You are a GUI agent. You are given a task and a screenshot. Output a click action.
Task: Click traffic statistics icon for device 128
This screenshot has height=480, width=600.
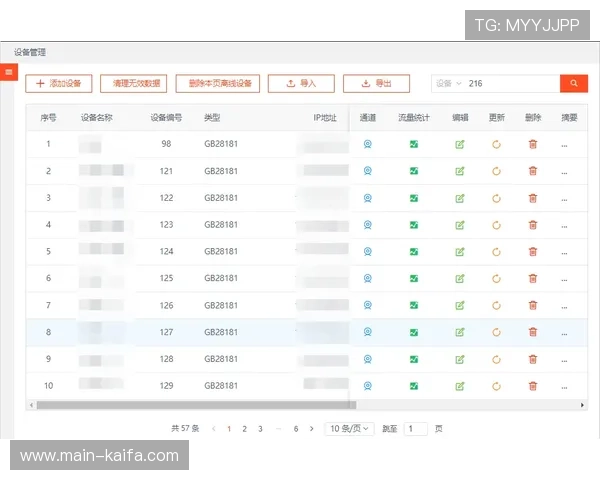413,358
